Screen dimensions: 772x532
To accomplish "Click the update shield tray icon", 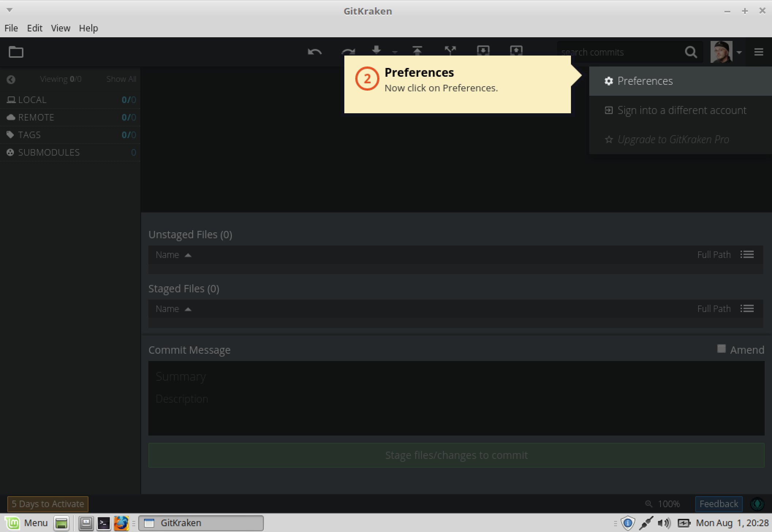I will (628, 523).
